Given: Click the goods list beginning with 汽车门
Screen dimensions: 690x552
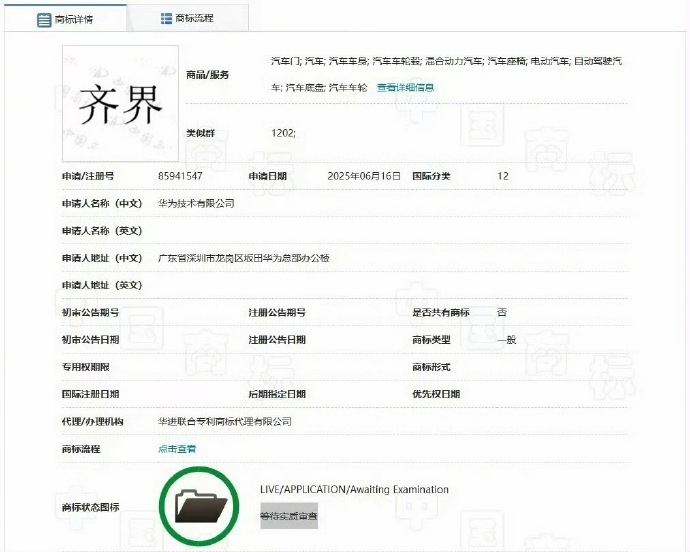Looking at the screenshot, I should 447,74.
